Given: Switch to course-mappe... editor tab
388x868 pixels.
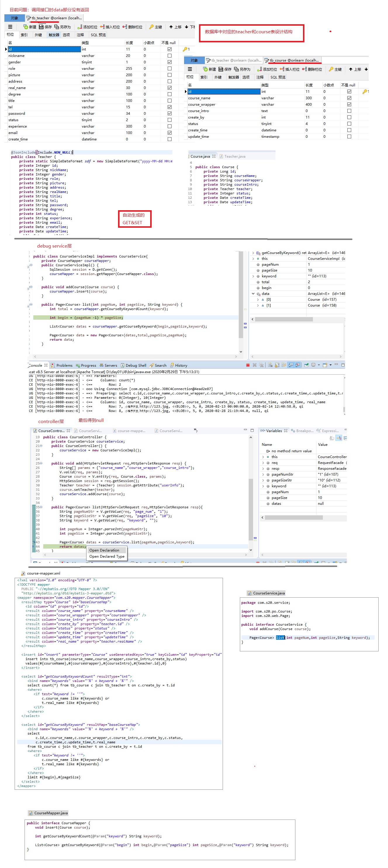Looking at the screenshot, I should click(129, 431).
